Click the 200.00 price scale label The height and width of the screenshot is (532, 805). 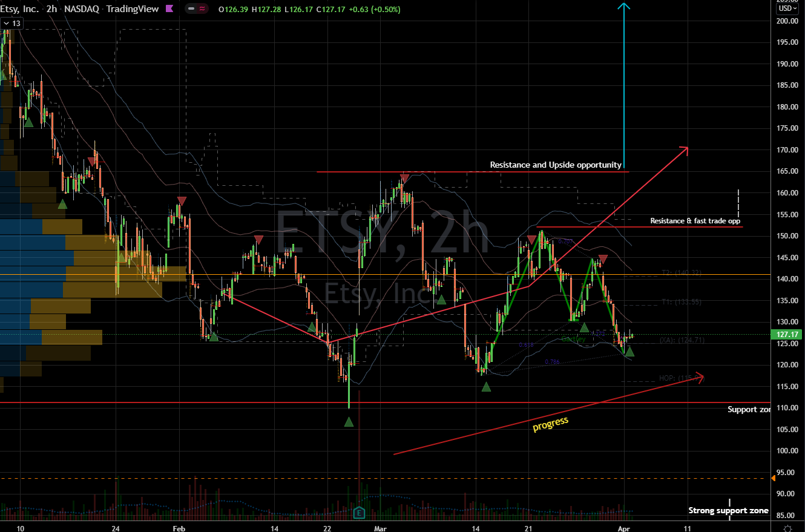pos(787,21)
